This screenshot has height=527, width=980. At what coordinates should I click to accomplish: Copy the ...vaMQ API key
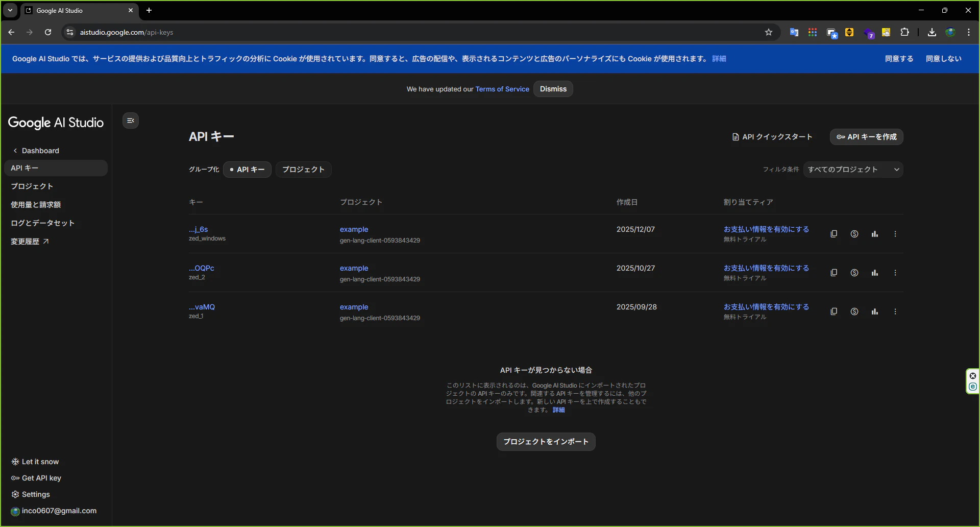pos(834,312)
